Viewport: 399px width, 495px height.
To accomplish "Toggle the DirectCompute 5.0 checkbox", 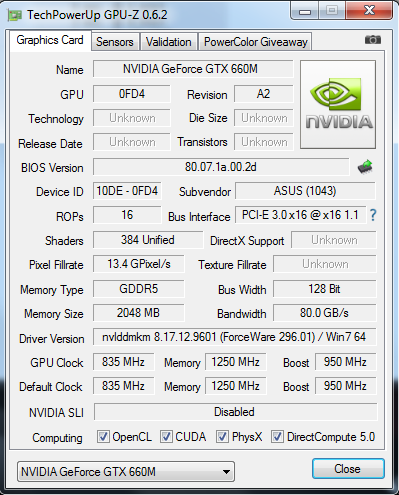I will (277, 436).
